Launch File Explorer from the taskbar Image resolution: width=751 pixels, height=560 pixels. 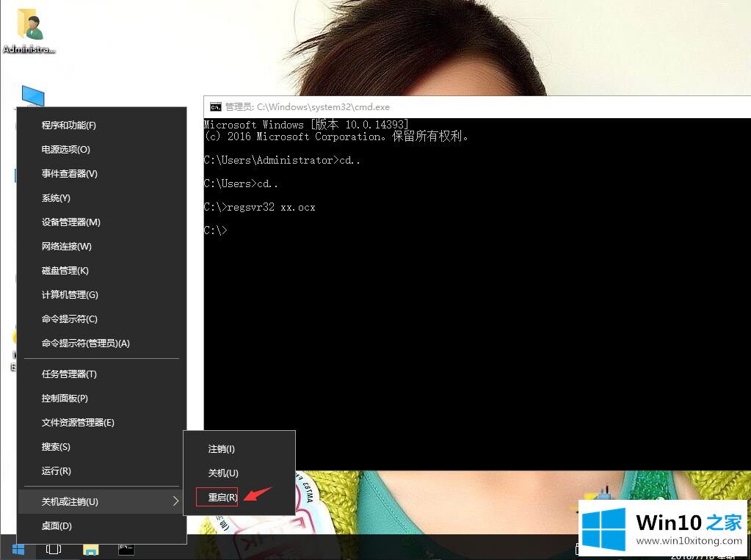tap(90, 549)
